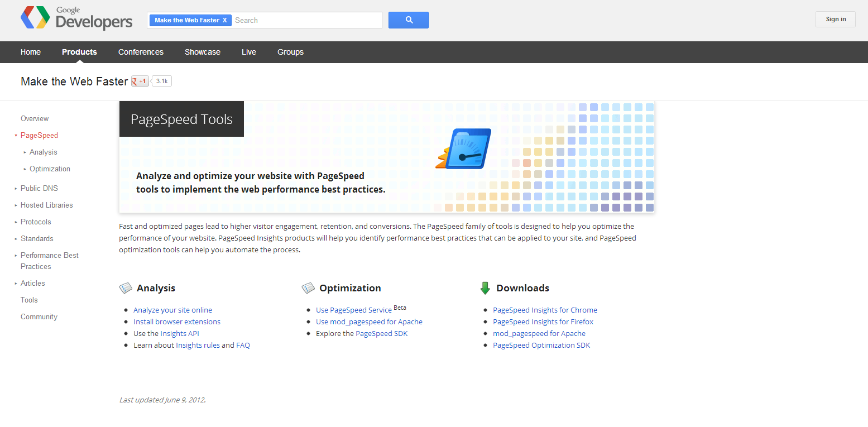Open Tools in the sidebar
The width and height of the screenshot is (868, 427).
coord(29,300)
